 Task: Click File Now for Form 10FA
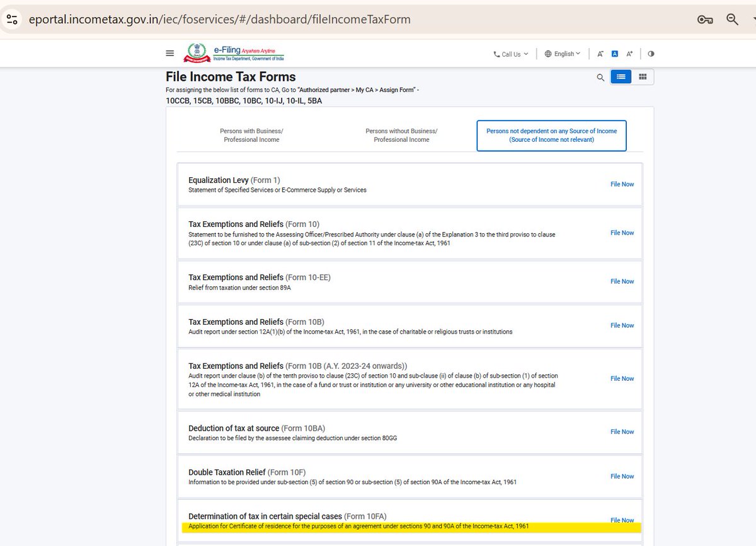[622, 520]
